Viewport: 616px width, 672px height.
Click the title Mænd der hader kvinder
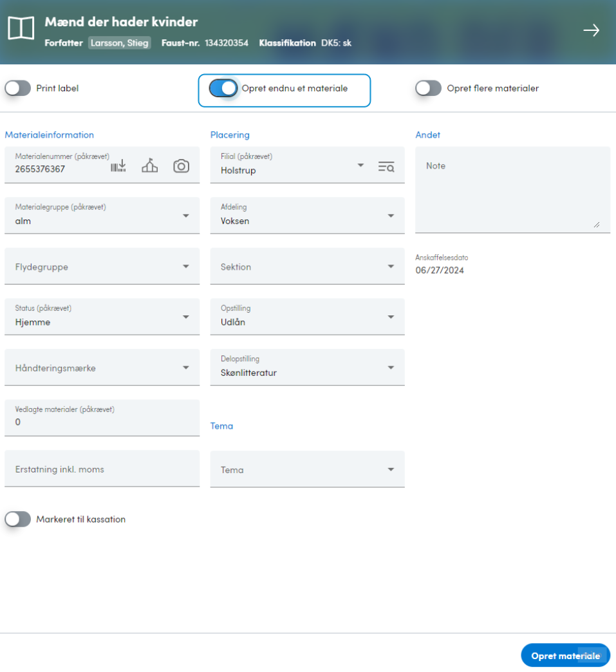click(121, 22)
